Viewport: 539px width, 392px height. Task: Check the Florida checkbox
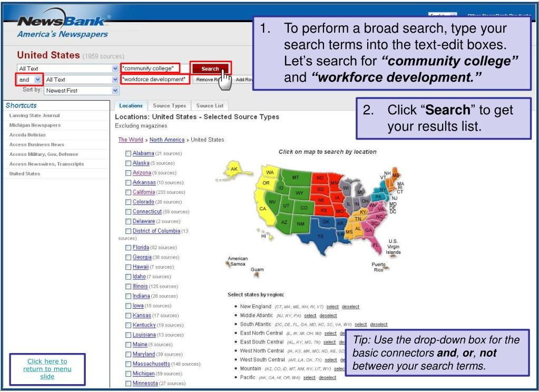tap(128, 247)
